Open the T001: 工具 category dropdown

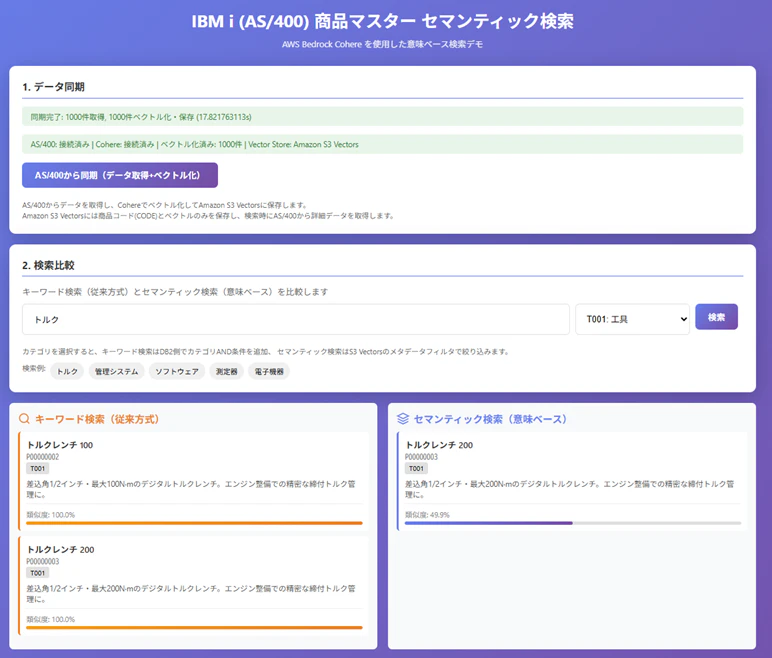(632, 319)
